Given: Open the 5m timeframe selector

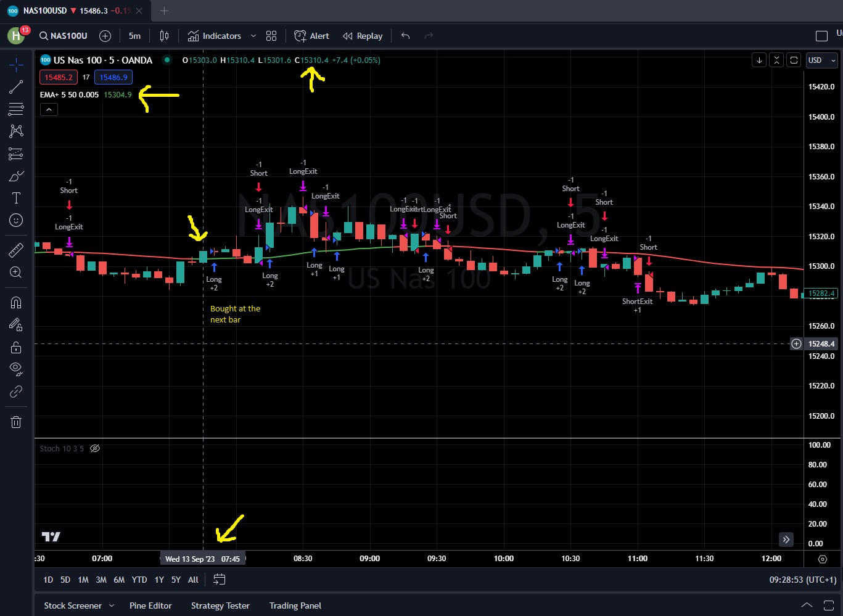Looking at the screenshot, I should tap(134, 36).
